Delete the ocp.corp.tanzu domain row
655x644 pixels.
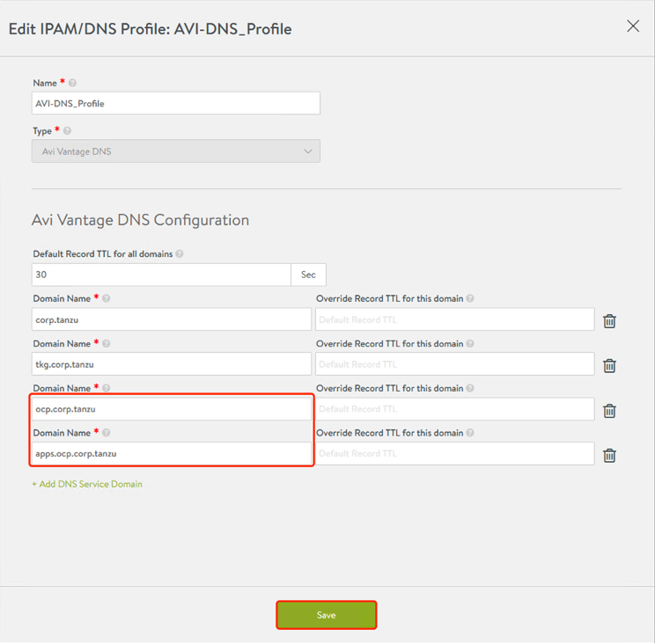click(609, 411)
